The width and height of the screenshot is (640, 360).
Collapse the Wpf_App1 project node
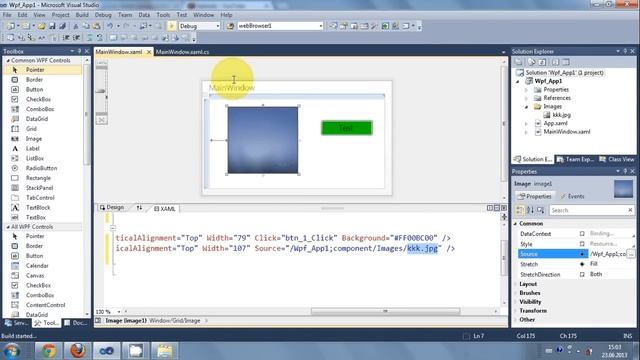click(x=518, y=81)
